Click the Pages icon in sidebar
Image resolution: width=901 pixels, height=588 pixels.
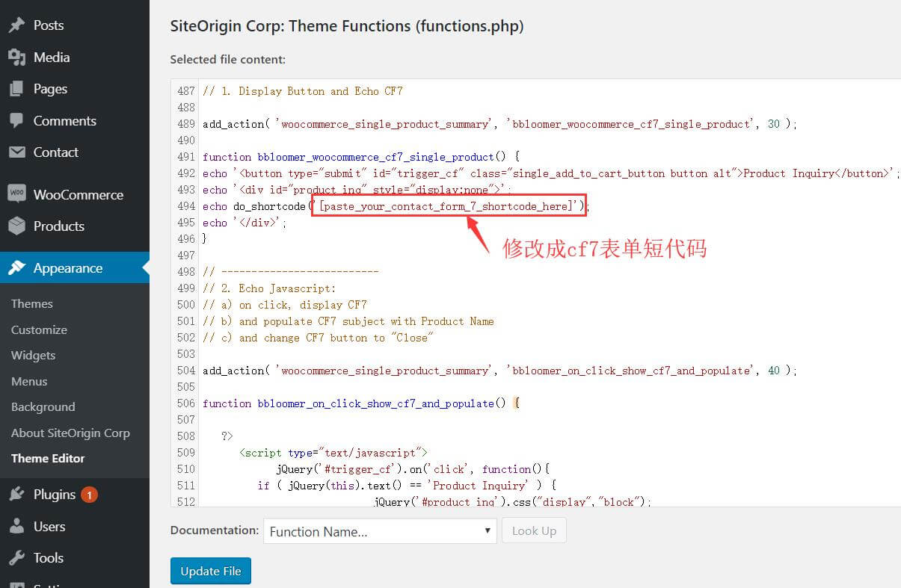click(16, 89)
